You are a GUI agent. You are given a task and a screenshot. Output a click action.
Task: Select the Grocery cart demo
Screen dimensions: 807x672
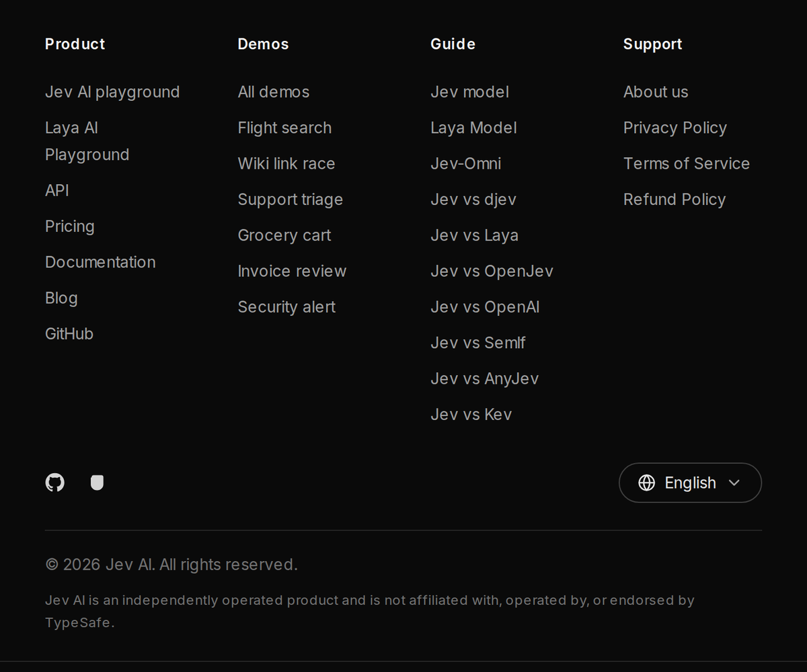[x=284, y=235]
